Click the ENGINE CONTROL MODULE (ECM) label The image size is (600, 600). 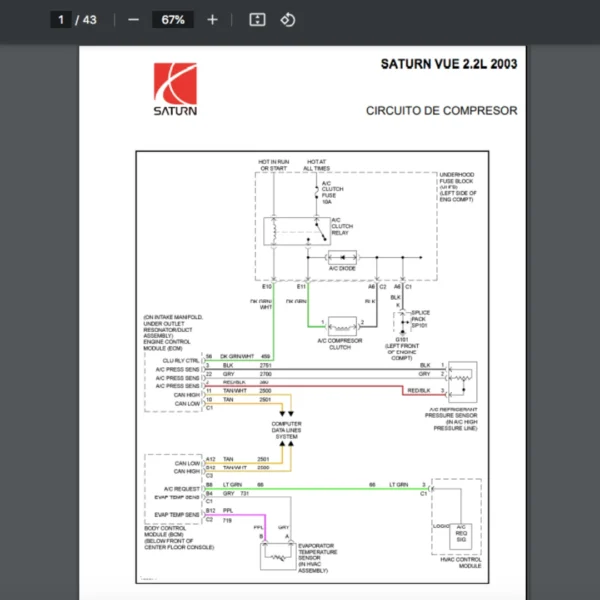[x=166, y=345]
